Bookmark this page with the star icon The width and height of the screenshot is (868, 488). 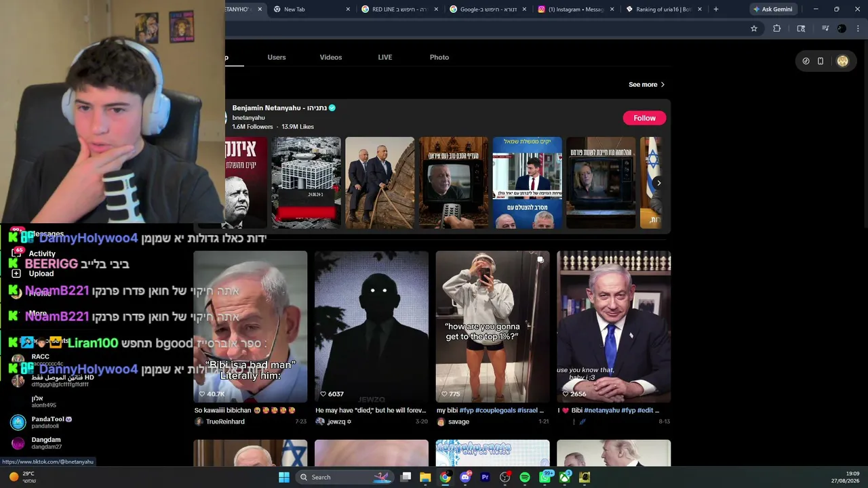coord(753,28)
